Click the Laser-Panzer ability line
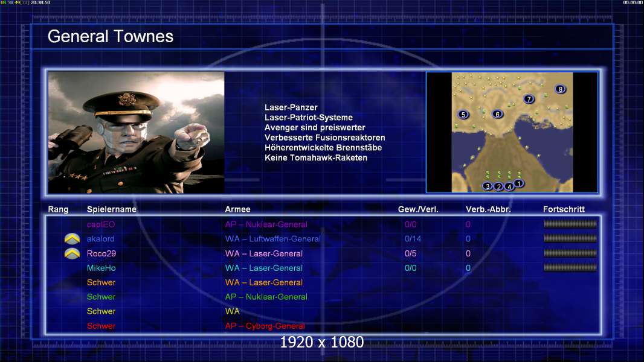The image size is (644, 362). (291, 107)
